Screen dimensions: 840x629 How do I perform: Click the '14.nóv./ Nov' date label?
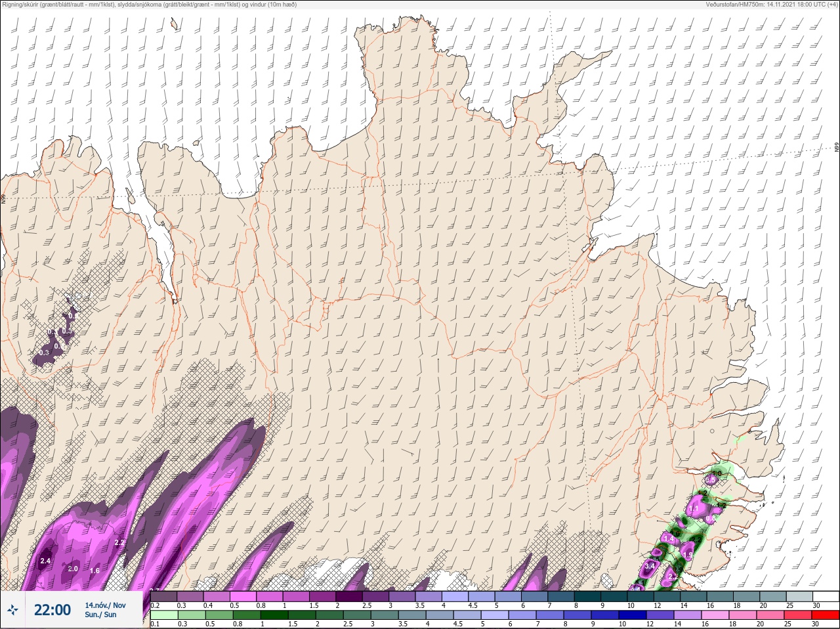105,605
